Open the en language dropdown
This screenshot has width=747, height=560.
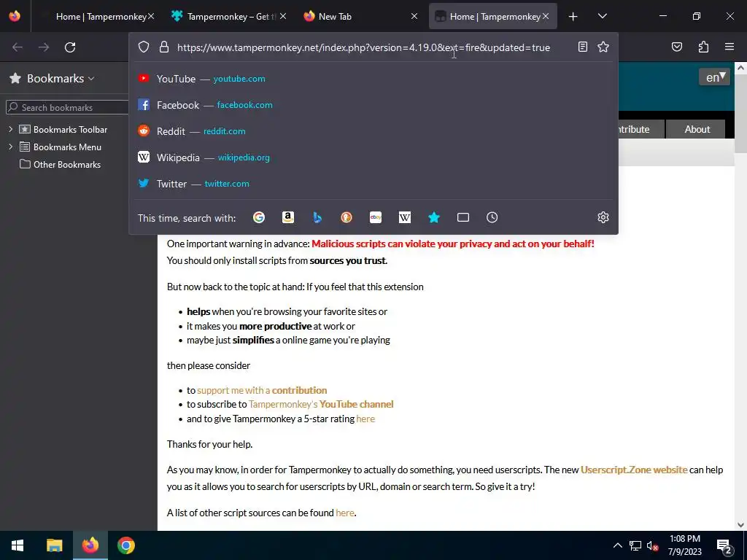pyautogui.click(x=714, y=77)
